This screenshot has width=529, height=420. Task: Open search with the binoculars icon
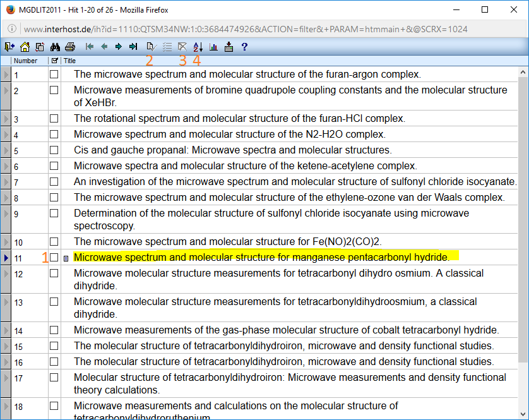pos(55,47)
